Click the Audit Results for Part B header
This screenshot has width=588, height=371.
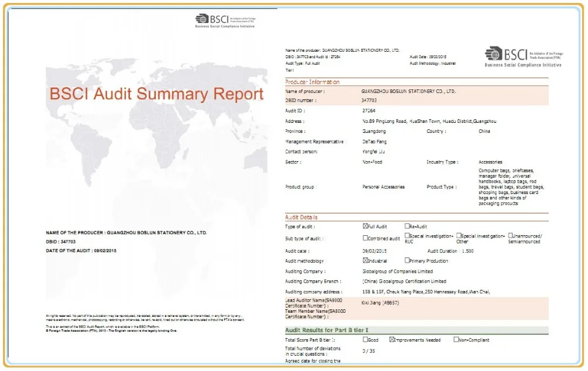point(328,330)
